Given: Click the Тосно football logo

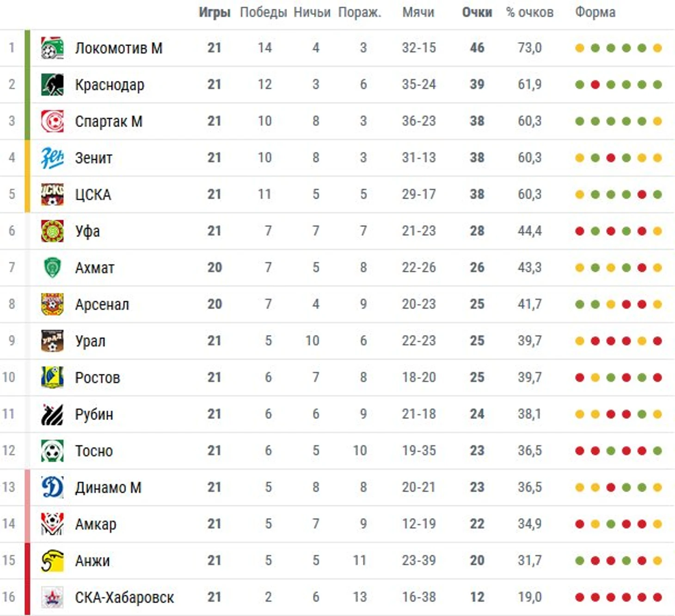Looking at the screenshot, I should [x=52, y=451].
